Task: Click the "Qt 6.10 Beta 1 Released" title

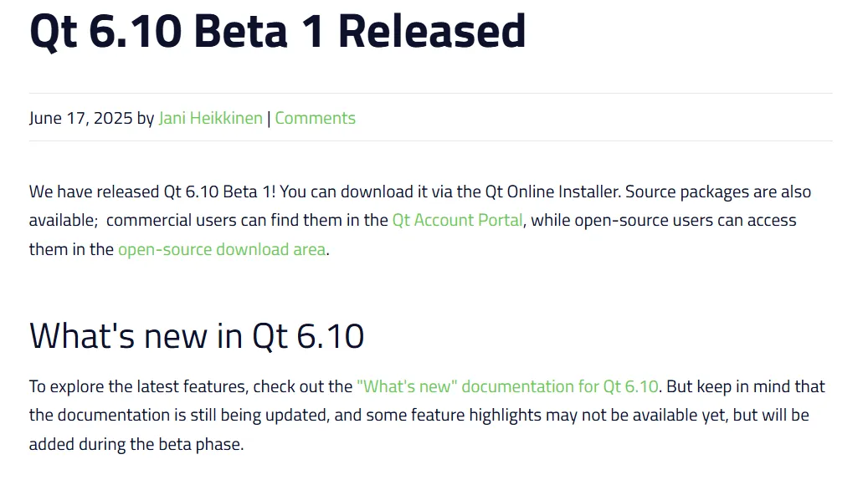Action: [x=277, y=31]
